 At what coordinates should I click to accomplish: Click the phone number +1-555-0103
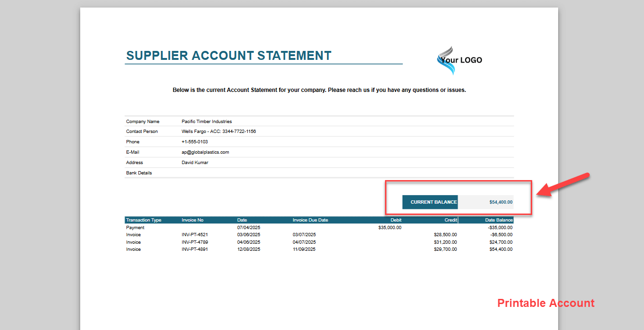tap(194, 142)
